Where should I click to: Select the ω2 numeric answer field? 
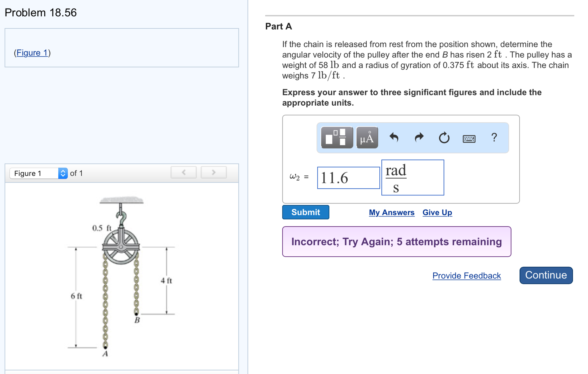348,177
